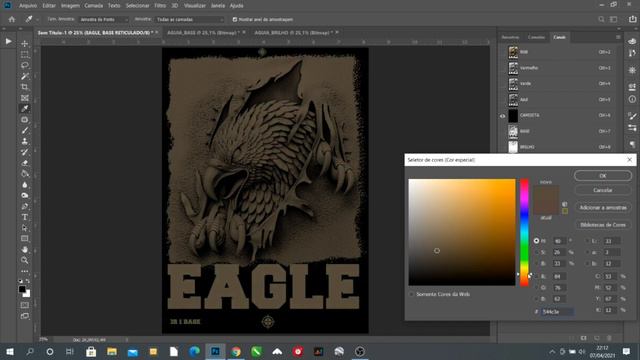Toggle visibility of CAMISETA channel

502,116
